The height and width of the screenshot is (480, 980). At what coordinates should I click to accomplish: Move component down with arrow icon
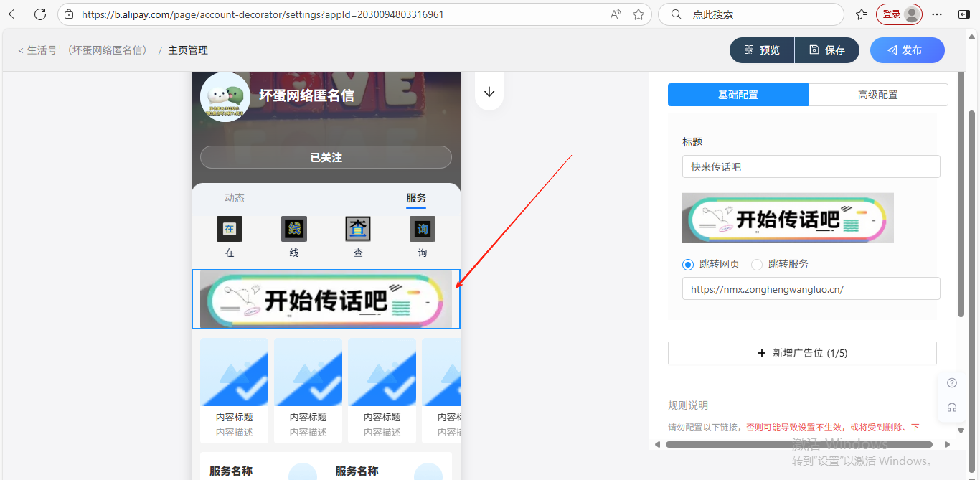coord(489,92)
